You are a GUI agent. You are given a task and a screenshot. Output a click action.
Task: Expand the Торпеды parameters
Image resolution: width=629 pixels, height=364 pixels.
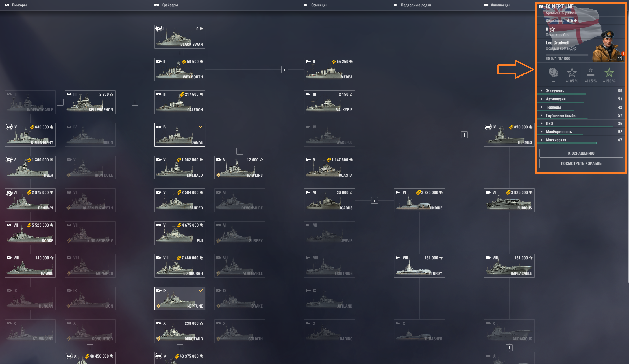[581, 107]
